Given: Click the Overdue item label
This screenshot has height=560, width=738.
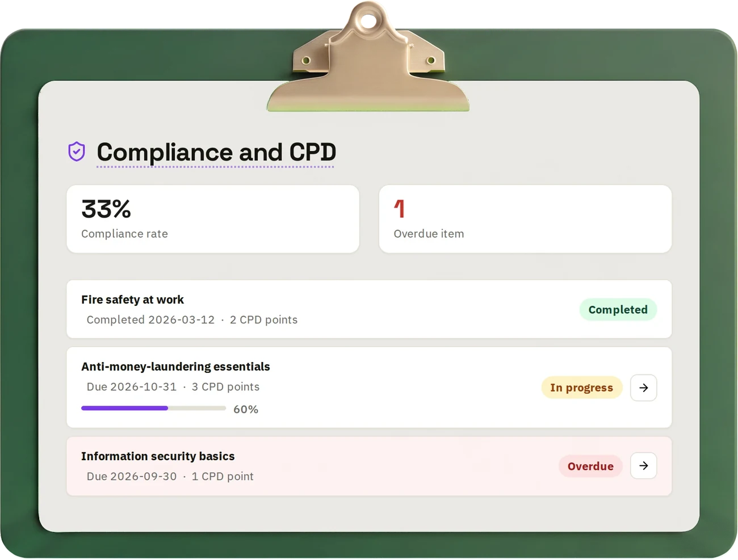Looking at the screenshot, I should pyautogui.click(x=429, y=234).
